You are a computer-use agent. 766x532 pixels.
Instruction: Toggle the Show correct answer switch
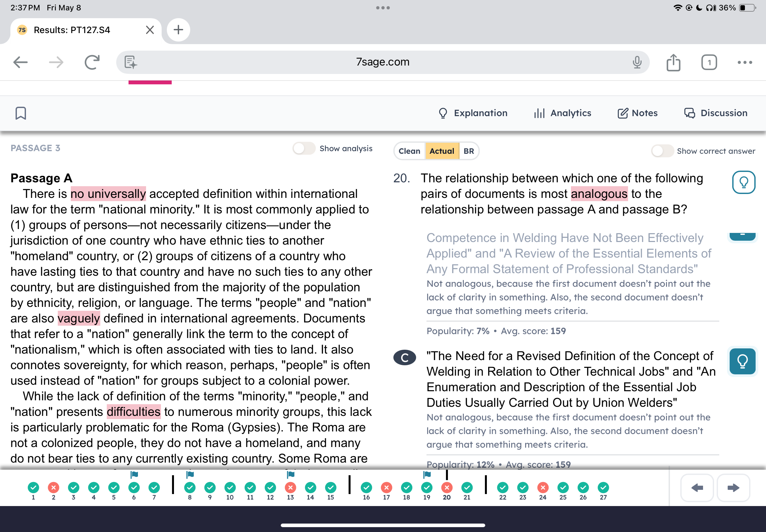[x=662, y=151]
